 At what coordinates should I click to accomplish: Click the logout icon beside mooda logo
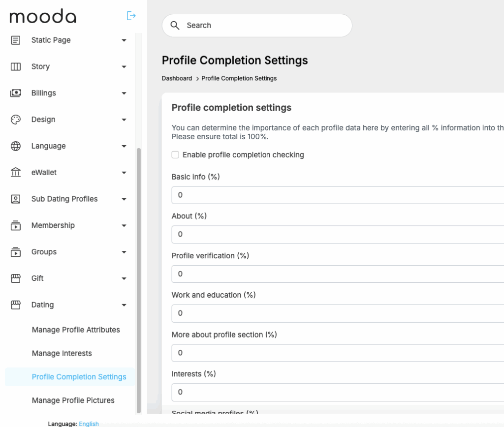131,16
